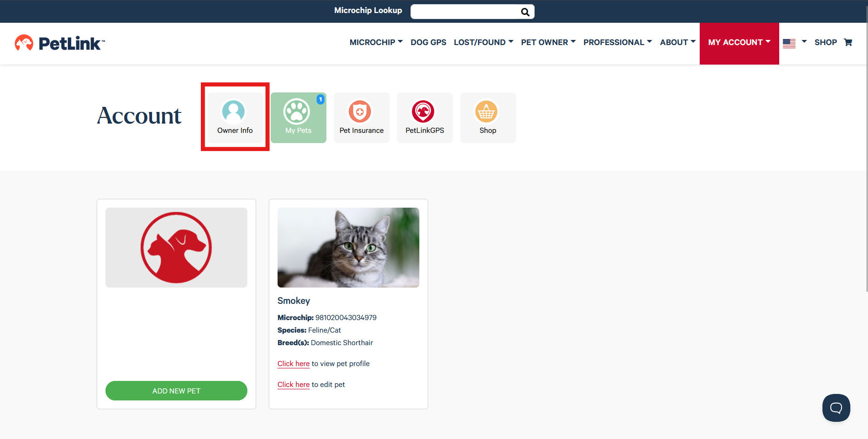Click the My Pets notification badge
The image size is (868, 439).
point(320,99)
